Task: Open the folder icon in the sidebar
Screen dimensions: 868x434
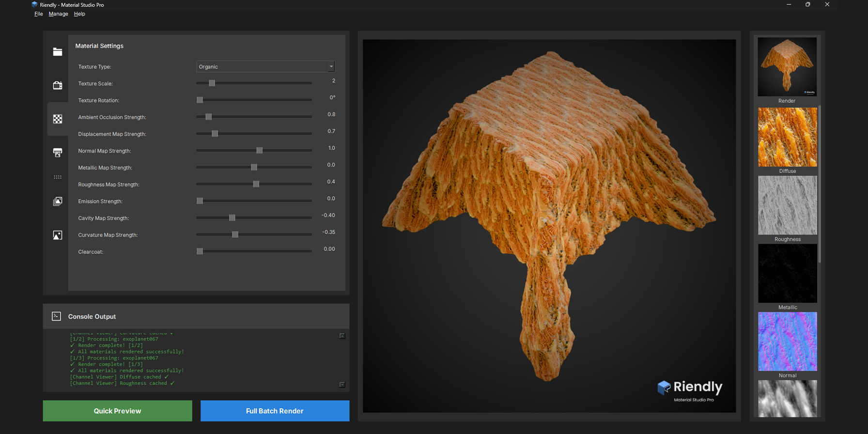Action: tap(58, 52)
